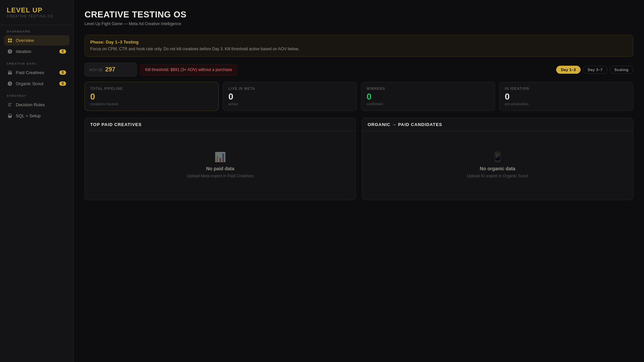Screen dimensions: 644x362
Task: Click the Level Up Fight Game subtitle
Action: tap(133, 24)
